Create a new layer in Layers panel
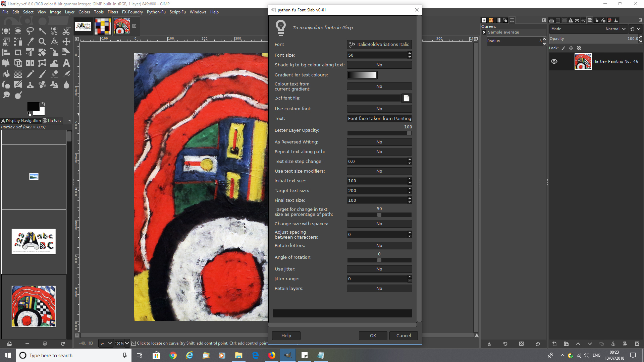The height and width of the screenshot is (362, 644). pyautogui.click(x=554, y=344)
